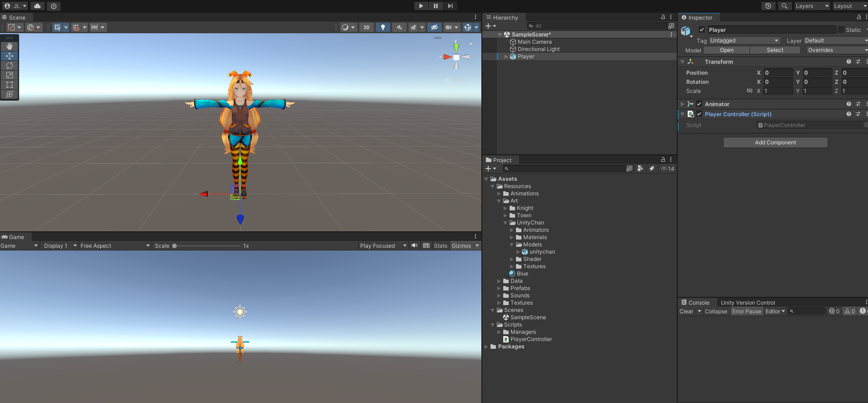The width and height of the screenshot is (868, 403).
Task: Expand the Animator component
Action: pyautogui.click(x=682, y=104)
